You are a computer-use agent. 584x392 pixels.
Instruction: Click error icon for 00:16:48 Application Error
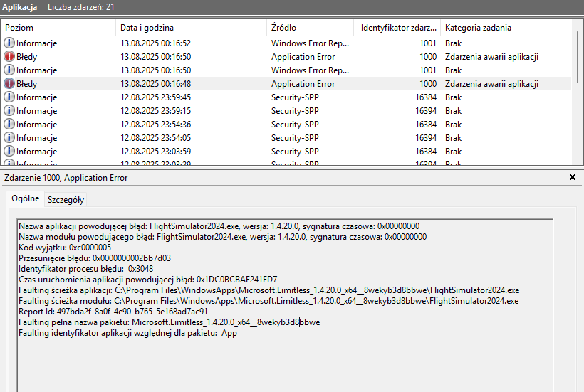pyautogui.click(x=9, y=84)
